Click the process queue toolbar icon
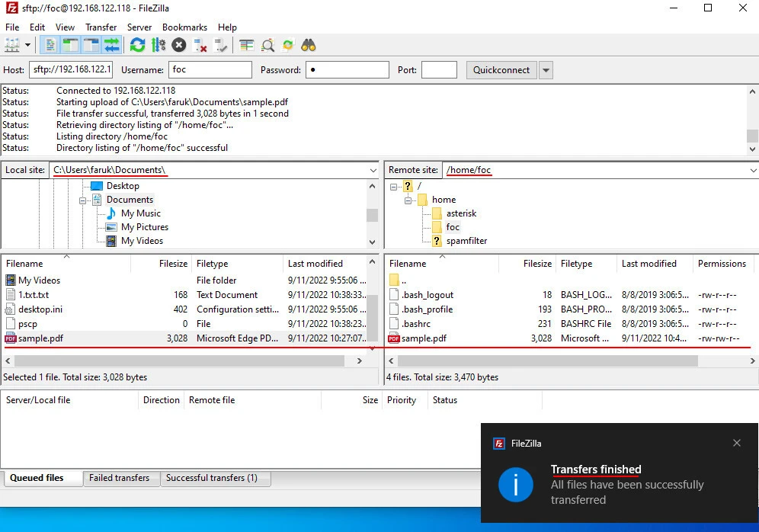Screen dimensions: 759x532 159,45
